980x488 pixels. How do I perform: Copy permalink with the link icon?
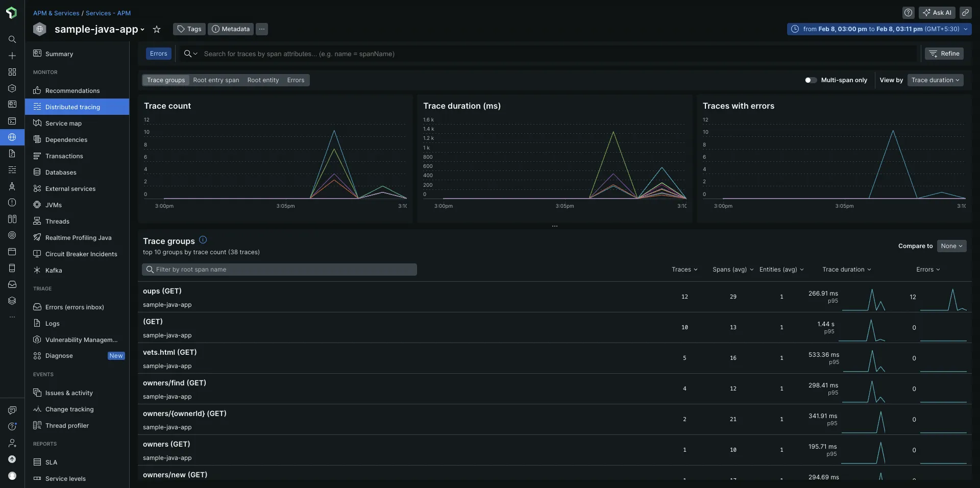tap(965, 13)
